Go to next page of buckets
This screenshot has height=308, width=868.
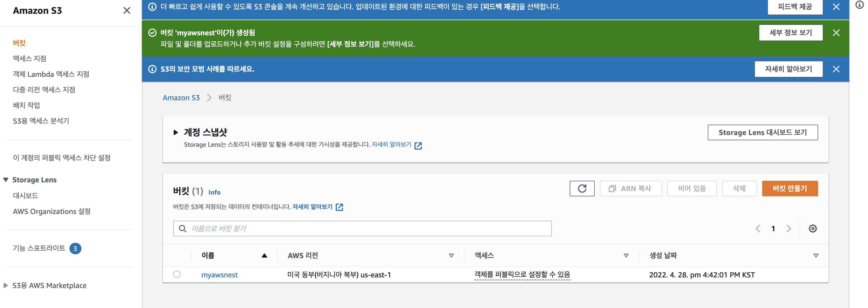coord(788,229)
